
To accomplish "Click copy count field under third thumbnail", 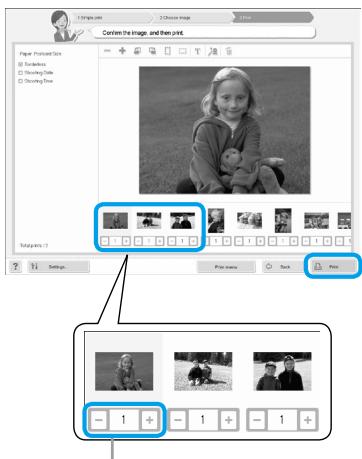I will click(182, 241).
